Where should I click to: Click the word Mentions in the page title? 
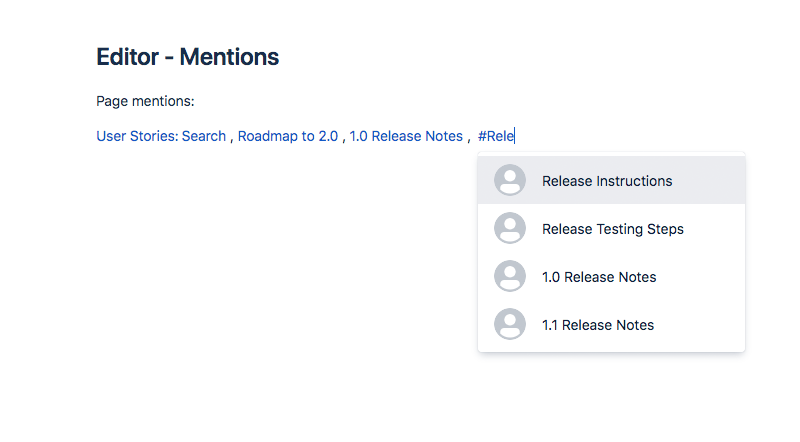point(229,57)
